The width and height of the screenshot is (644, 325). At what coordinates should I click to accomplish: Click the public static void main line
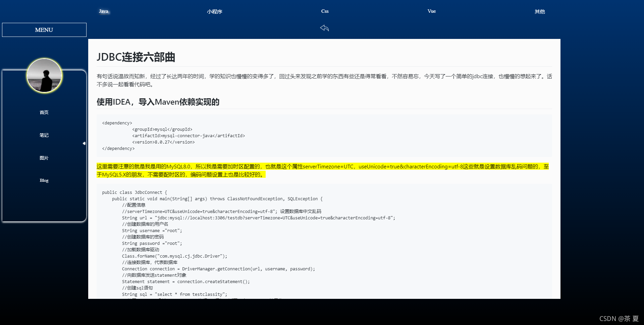click(x=217, y=199)
